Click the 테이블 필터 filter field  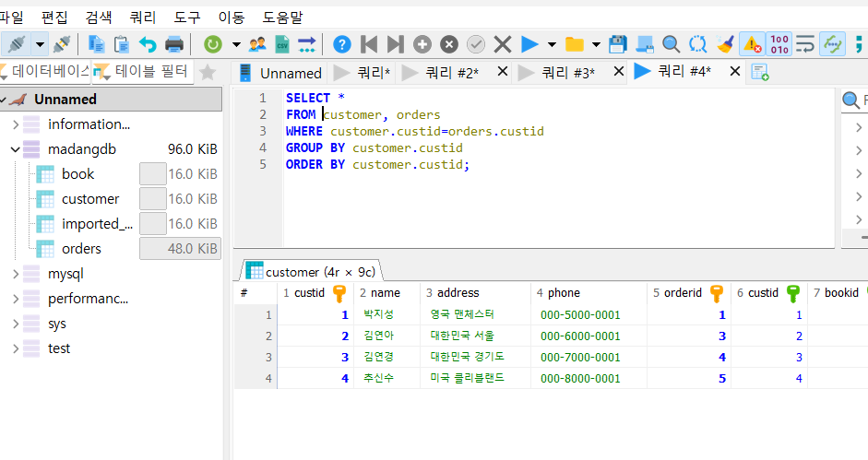143,71
